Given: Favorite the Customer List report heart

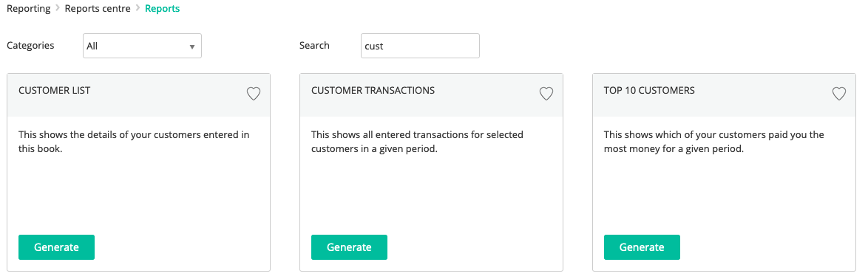Looking at the screenshot, I should click(x=254, y=94).
